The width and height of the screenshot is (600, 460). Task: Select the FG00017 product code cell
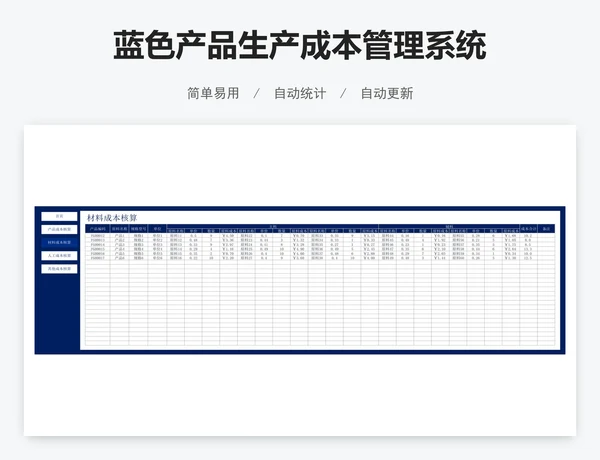coord(98,258)
